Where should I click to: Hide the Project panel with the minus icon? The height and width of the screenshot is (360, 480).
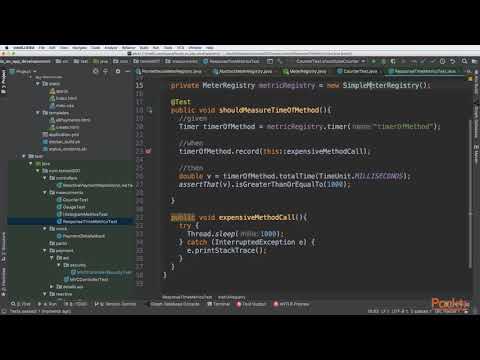point(128,71)
